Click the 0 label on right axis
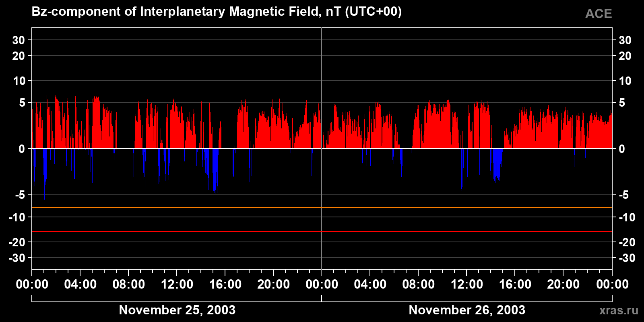 click(622, 149)
